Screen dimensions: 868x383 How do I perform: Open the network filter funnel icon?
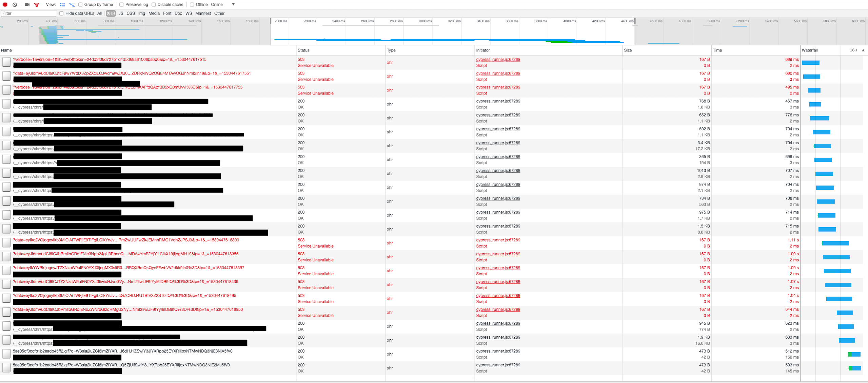pos(36,4)
